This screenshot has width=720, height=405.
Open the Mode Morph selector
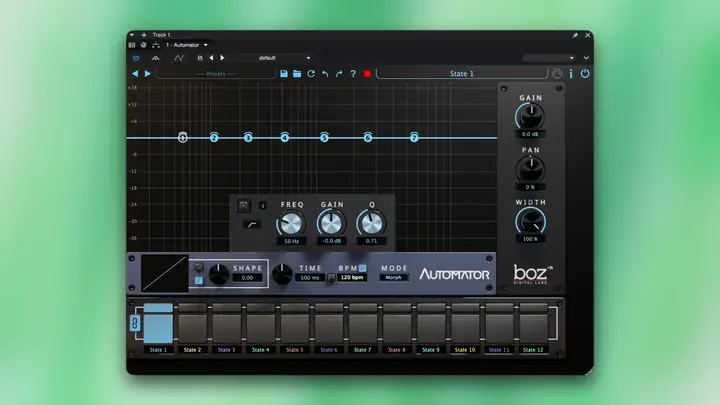coord(394,277)
